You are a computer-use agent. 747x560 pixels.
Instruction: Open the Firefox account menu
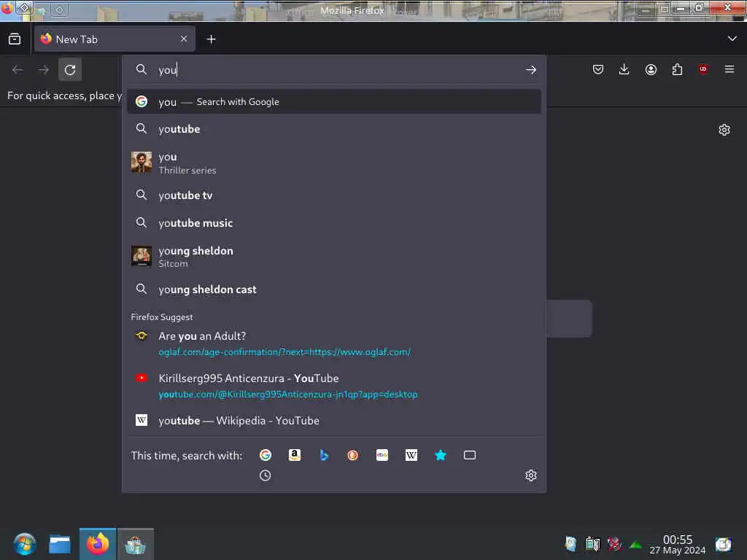(x=651, y=70)
